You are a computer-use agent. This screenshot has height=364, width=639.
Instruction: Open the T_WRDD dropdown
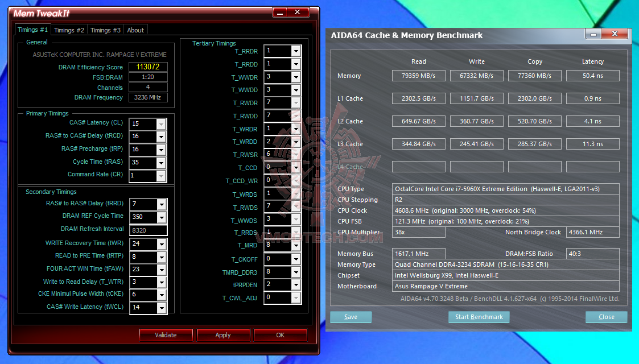[296, 142]
